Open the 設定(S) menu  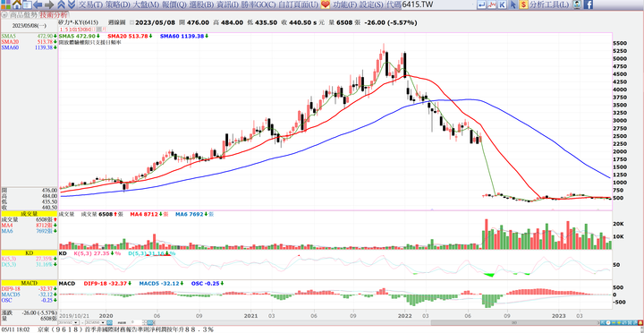[x=371, y=5]
